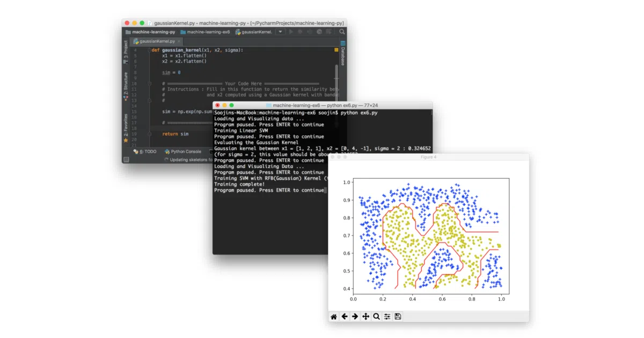The image size is (644, 338).
Task: Click the PyCharm Run play icon
Action: [x=291, y=32]
